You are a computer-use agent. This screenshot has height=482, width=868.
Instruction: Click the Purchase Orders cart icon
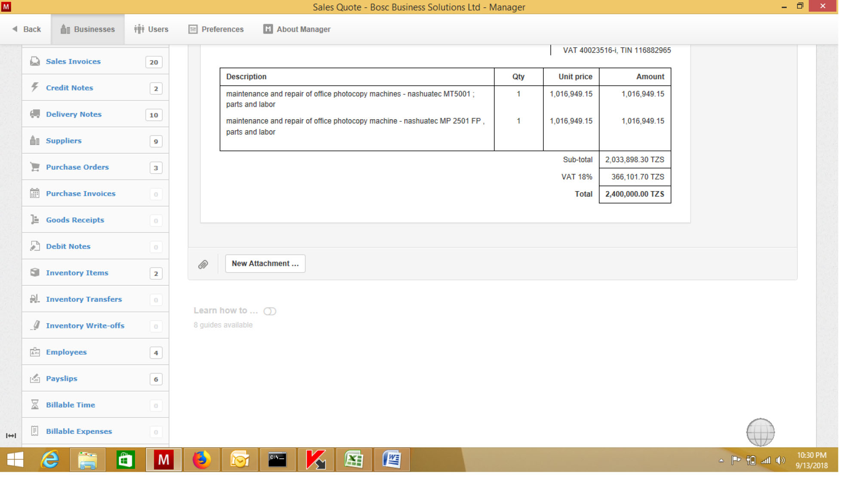pos(35,167)
